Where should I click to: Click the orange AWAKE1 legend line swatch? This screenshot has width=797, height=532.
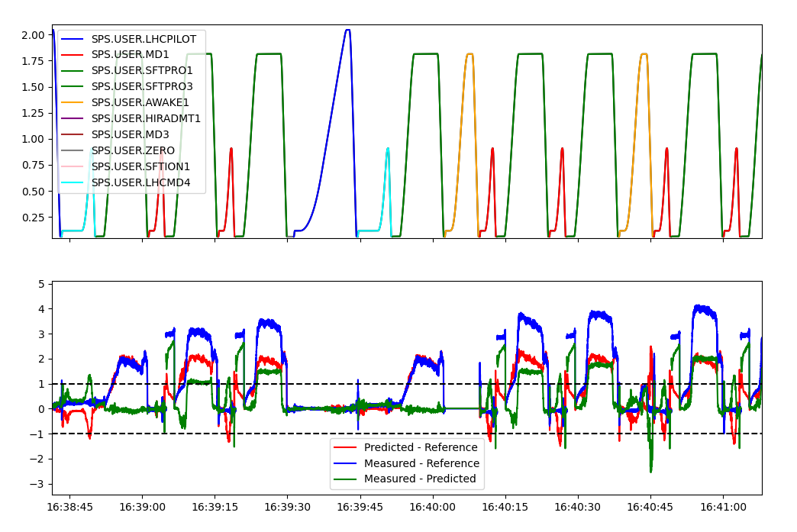coord(74,102)
